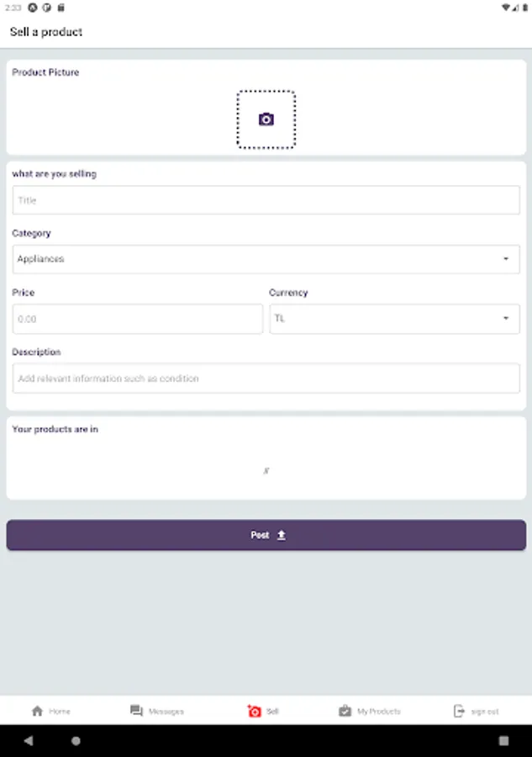
Task: Focus the Title input field
Action: [266, 200]
